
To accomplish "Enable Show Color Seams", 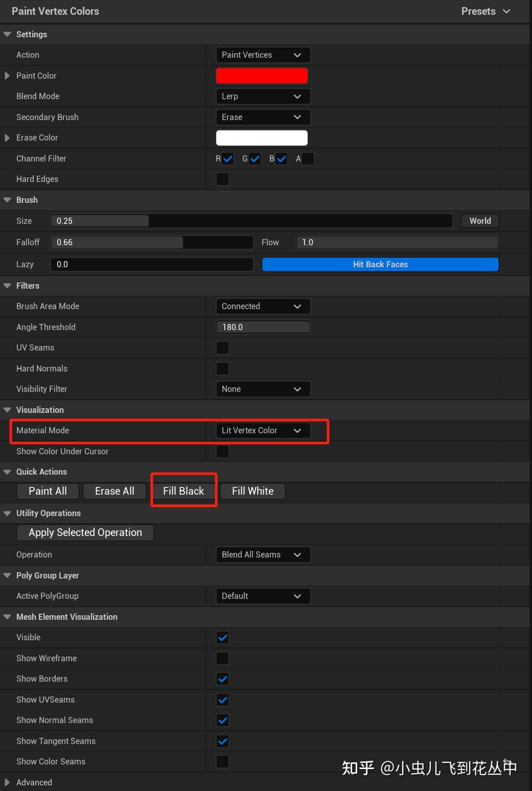I will (x=222, y=761).
